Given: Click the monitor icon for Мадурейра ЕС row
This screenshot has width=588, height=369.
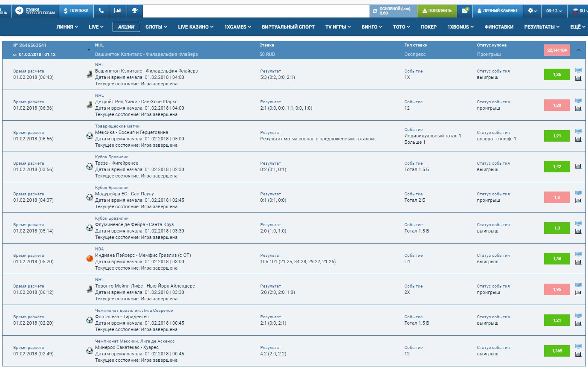Looking at the screenshot, I should tap(578, 193).
